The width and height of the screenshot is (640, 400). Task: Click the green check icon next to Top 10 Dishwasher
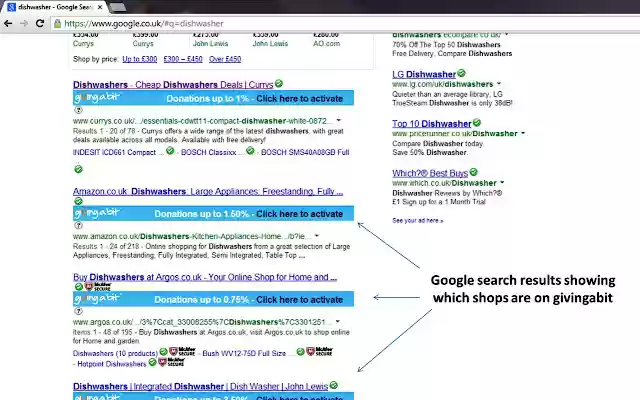click(476, 122)
